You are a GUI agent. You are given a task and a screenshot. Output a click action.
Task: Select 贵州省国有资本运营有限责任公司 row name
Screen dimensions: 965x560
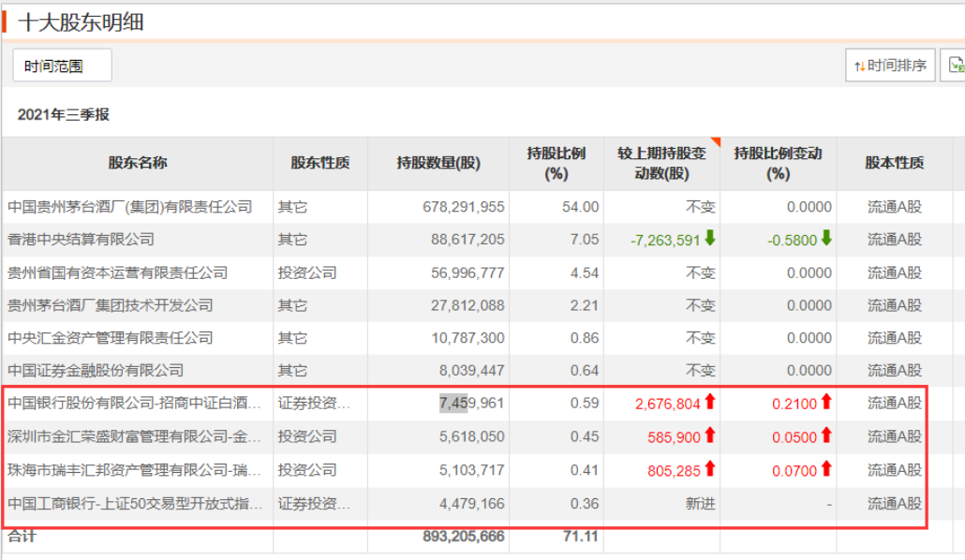click(x=117, y=273)
